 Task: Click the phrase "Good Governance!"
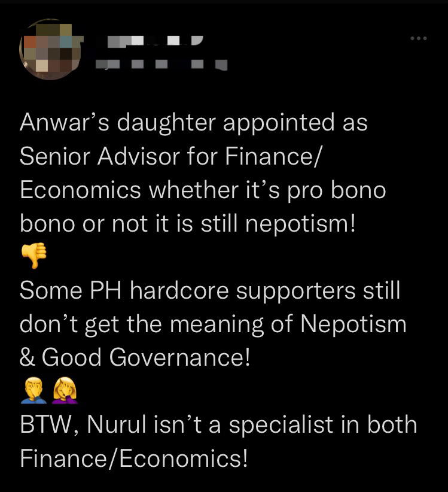[x=146, y=357]
